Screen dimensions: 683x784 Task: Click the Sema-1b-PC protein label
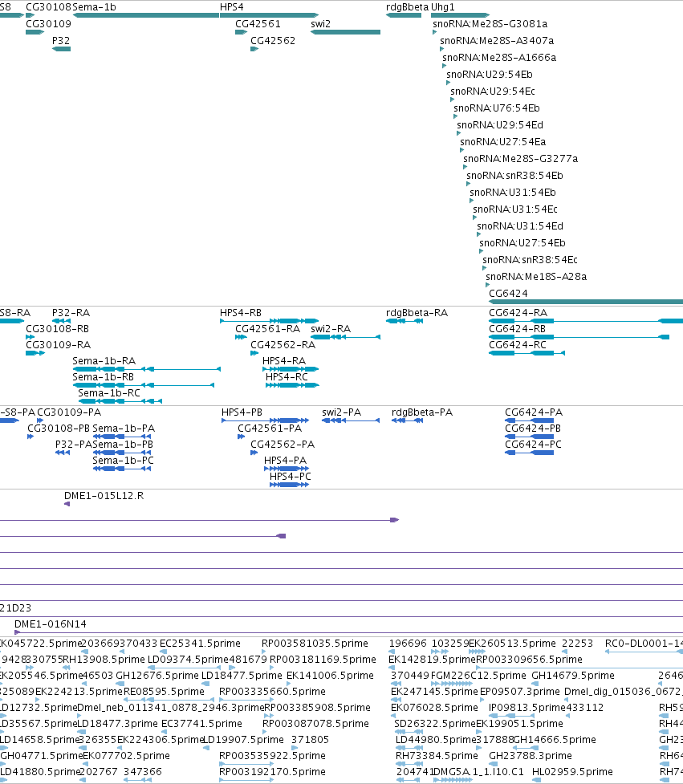click(x=124, y=460)
